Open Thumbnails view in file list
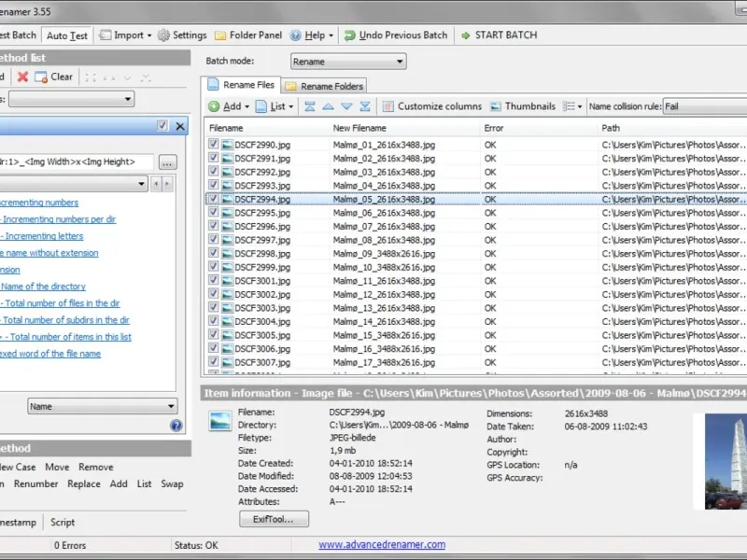Viewport: 747px width, 560px height. pyautogui.click(x=522, y=106)
